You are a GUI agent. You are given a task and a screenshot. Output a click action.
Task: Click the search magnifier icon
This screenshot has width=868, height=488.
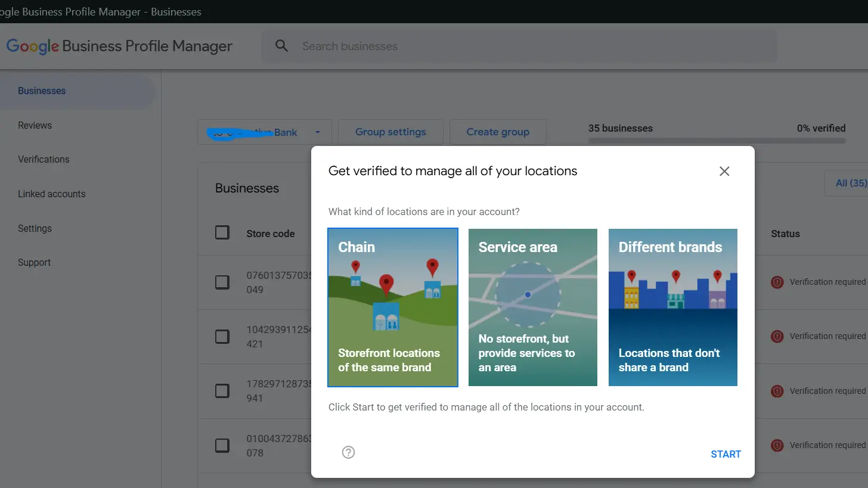[281, 46]
